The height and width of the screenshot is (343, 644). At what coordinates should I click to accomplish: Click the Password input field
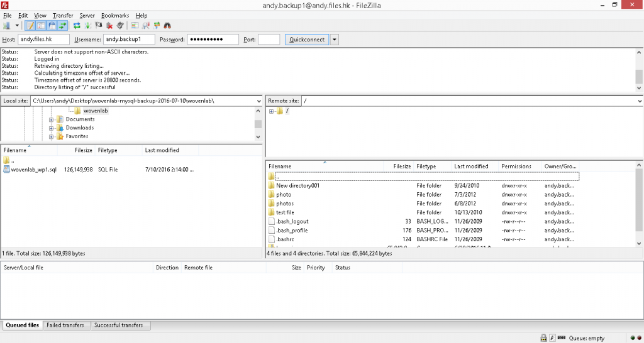tap(213, 40)
